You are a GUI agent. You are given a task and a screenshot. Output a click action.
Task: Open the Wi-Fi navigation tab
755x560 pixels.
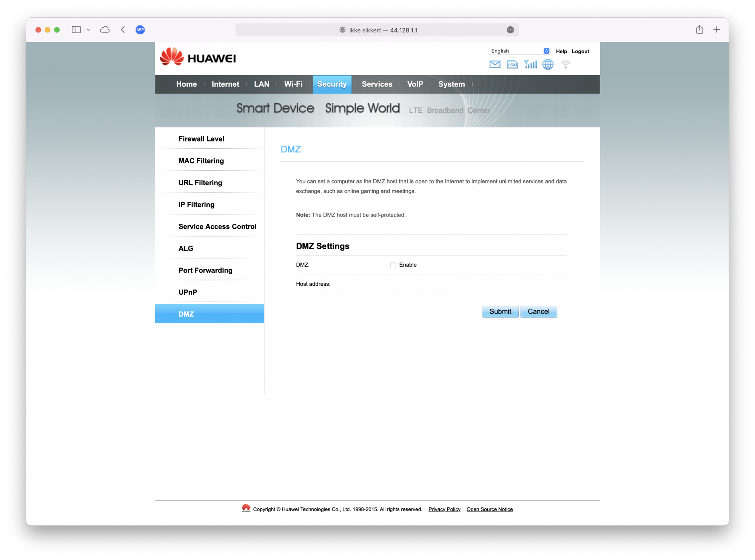[x=293, y=84]
